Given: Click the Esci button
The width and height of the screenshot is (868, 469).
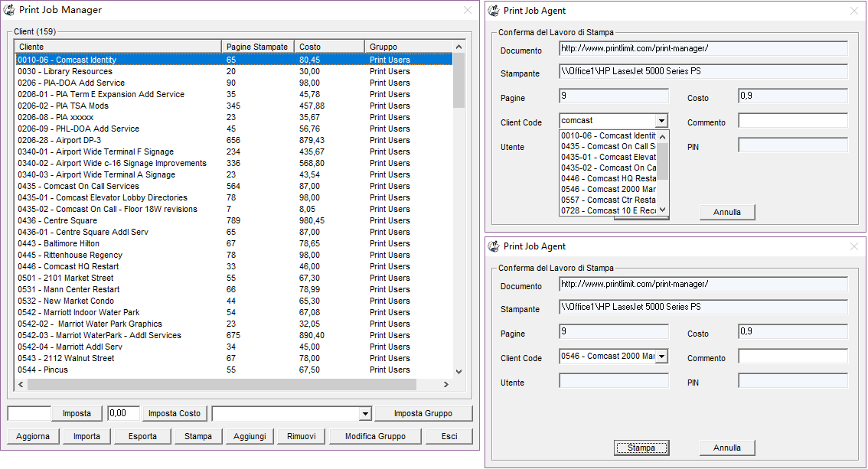Looking at the screenshot, I should pyautogui.click(x=449, y=436).
